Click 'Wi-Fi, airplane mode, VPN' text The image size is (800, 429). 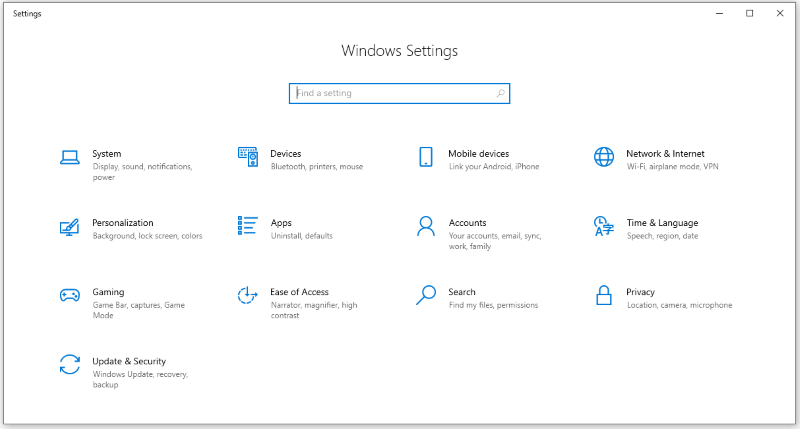(x=672, y=167)
